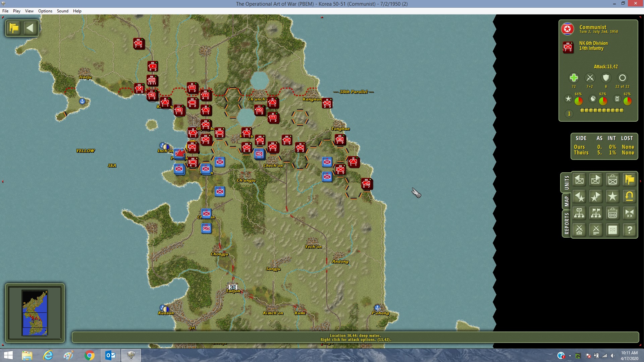Open Google Chrome from the taskbar
Screen dimensions: 644x362
point(90,355)
